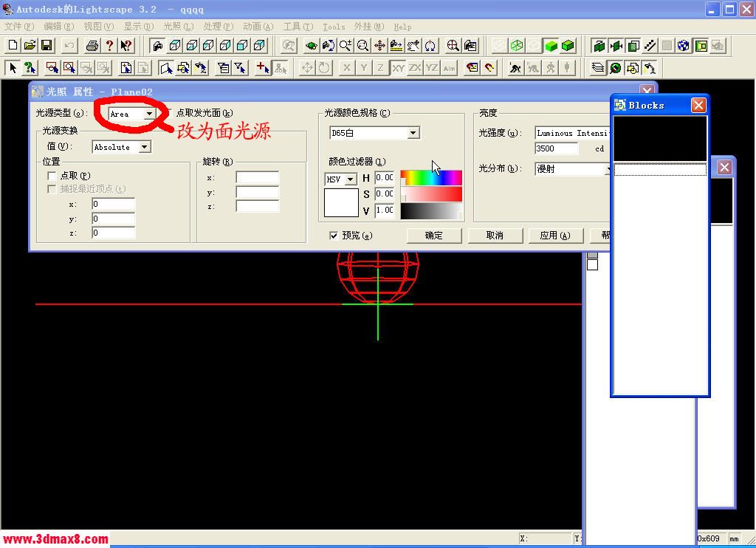Open the 光照 menu
Screen dimensions: 756x548
pos(179,27)
